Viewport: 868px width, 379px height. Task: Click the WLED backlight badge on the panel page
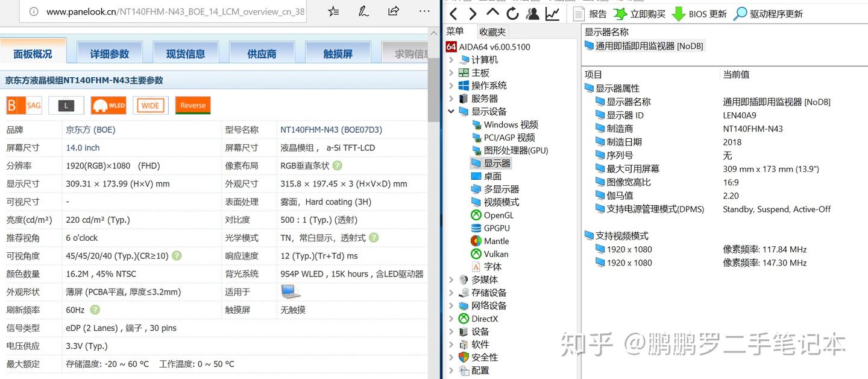pos(108,105)
